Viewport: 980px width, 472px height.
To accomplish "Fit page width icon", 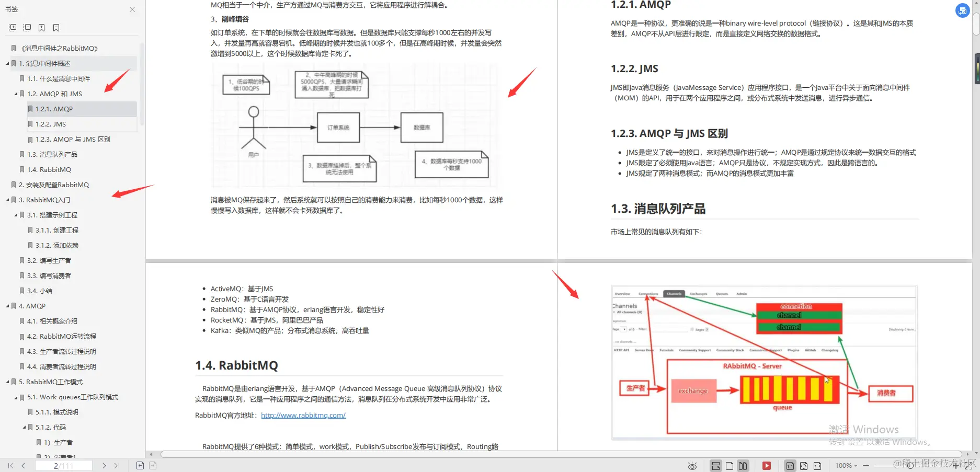I will (817, 466).
